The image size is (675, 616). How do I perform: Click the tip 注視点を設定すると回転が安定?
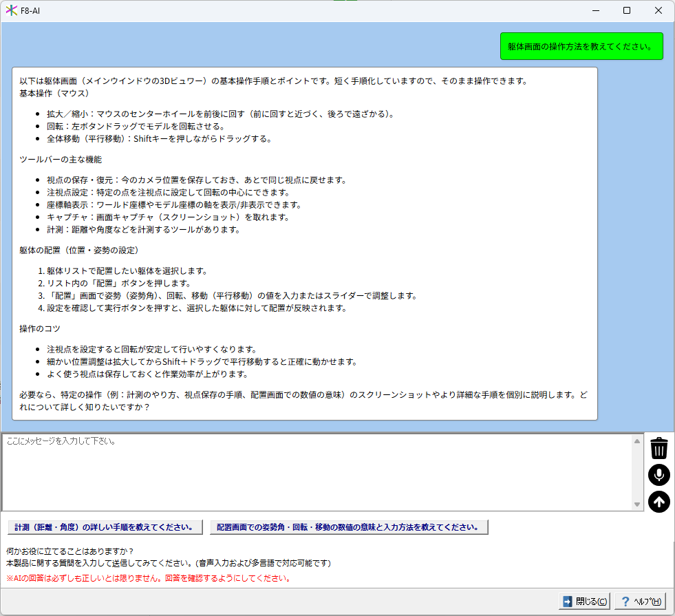click(x=152, y=350)
